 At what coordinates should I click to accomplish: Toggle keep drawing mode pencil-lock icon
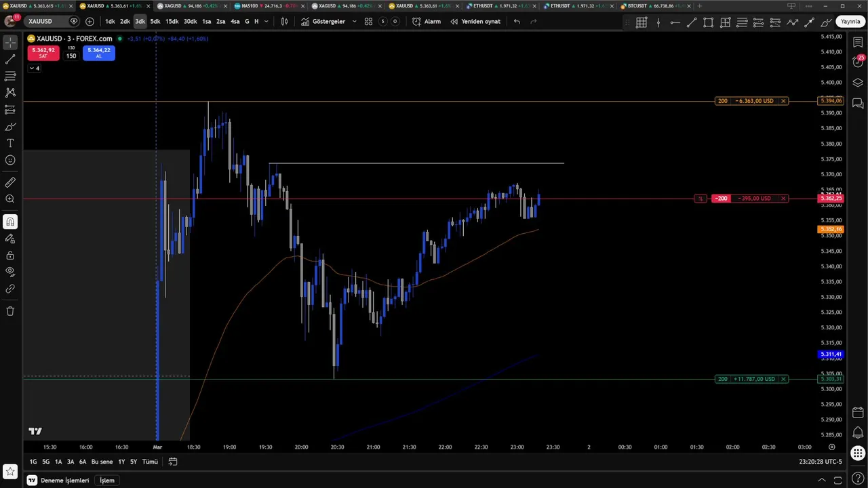(10, 239)
